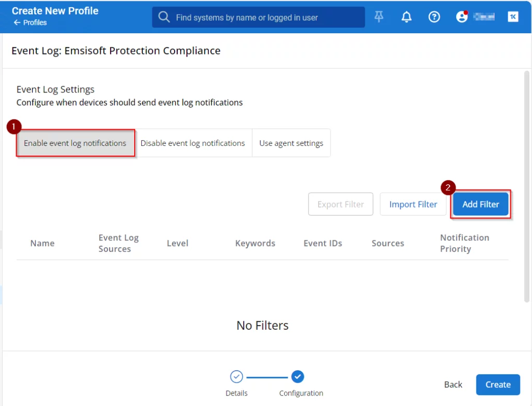Select the Configuration step circle
532x406 pixels.
(x=298, y=376)
